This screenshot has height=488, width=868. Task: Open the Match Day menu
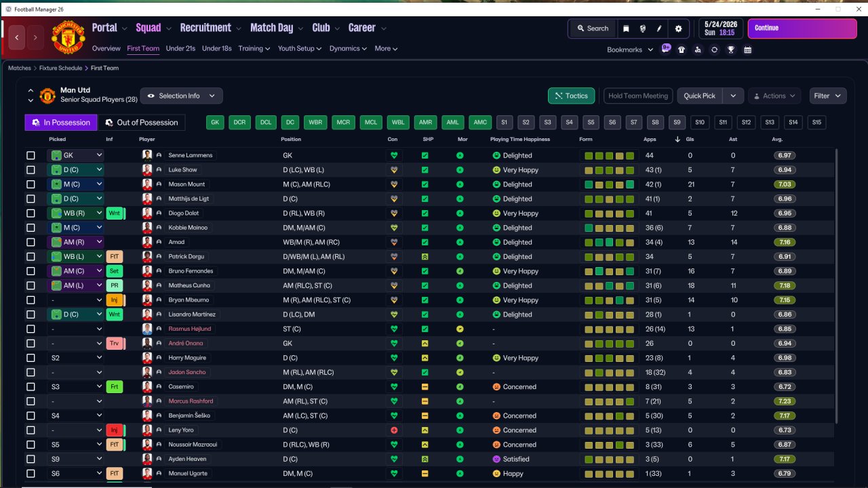click(276, 28)
